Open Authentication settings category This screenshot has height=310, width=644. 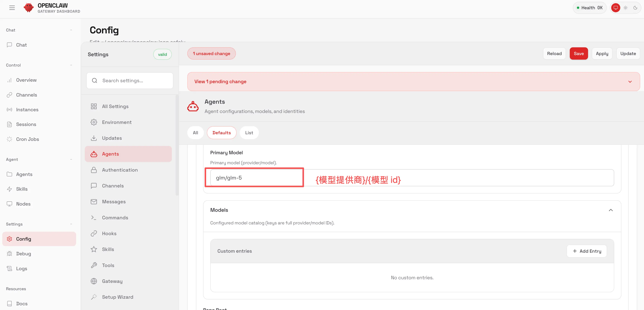(x=119, y=170)
